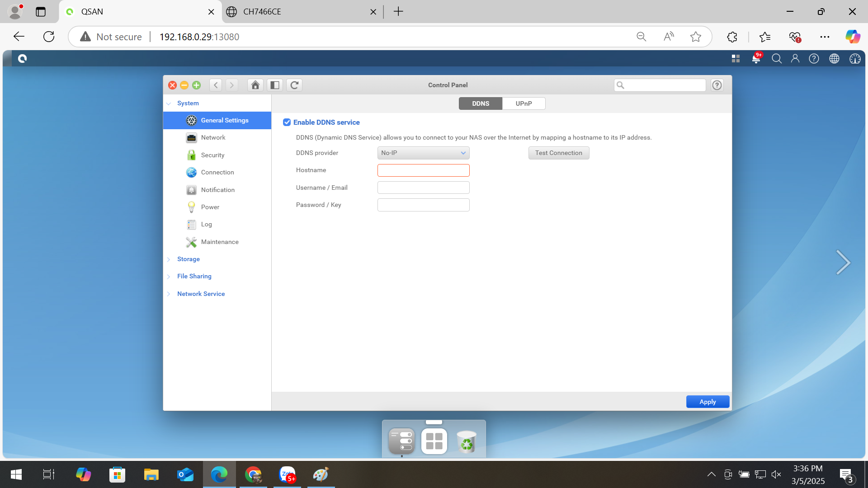Click the Test Connection button
Image resolution: width=868 pixels, height=488 pixels.
tap(558, 153)
